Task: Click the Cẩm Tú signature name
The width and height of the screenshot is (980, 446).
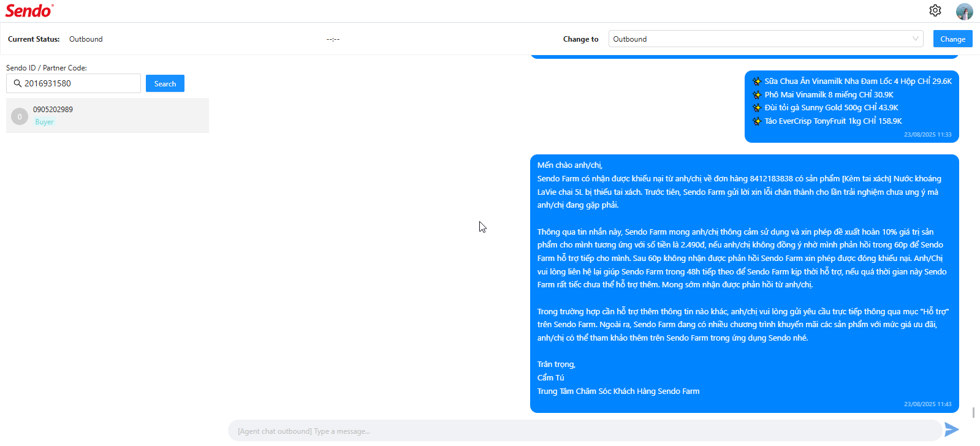Action: [550, 378]
